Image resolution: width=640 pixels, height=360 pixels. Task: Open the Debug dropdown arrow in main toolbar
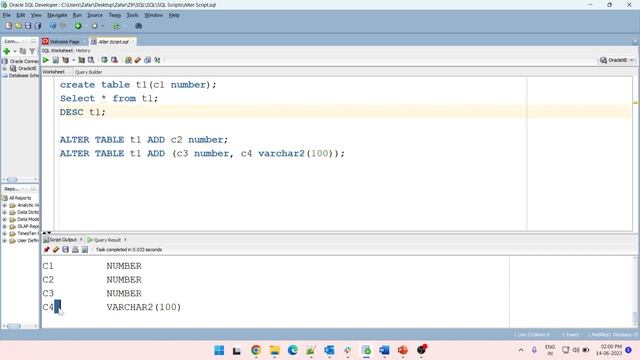click(x=102, y=26)
